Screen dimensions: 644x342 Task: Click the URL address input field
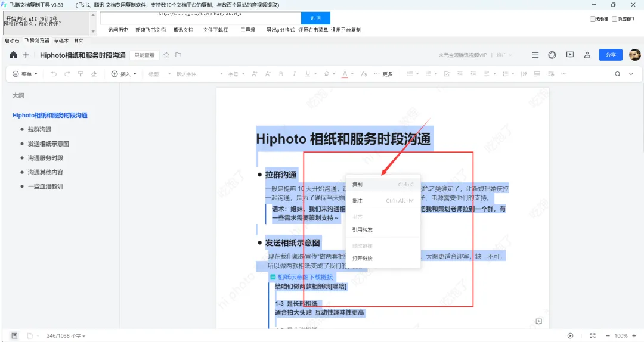pos(200,18)
